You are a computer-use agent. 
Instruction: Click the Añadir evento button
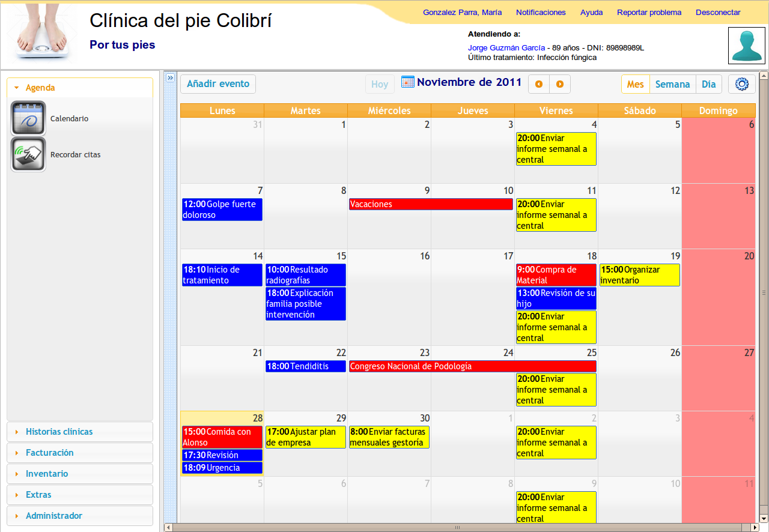218,84
